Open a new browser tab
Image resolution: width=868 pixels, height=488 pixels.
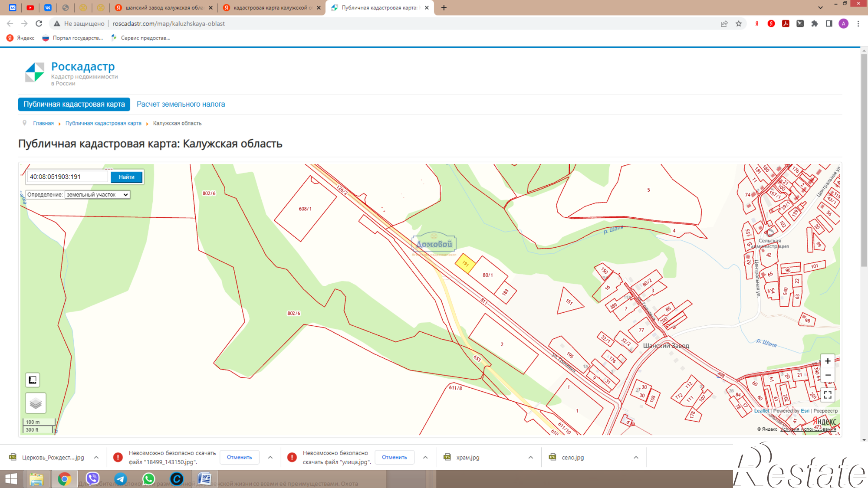point(444,7)
